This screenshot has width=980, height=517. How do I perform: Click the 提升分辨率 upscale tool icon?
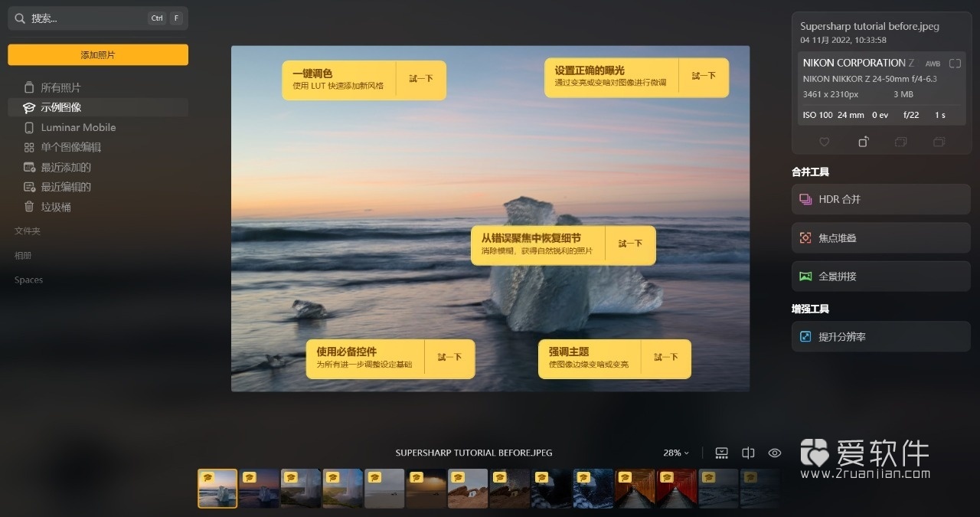point(805,336)
